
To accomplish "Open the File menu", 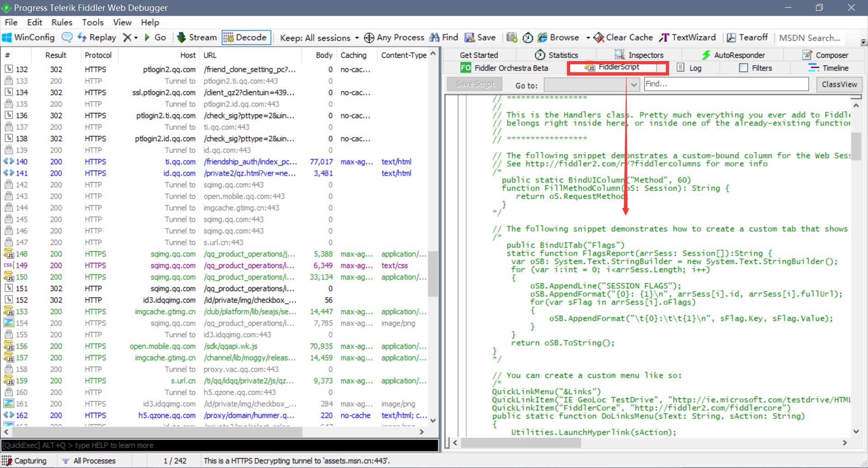I will point(11,22).
